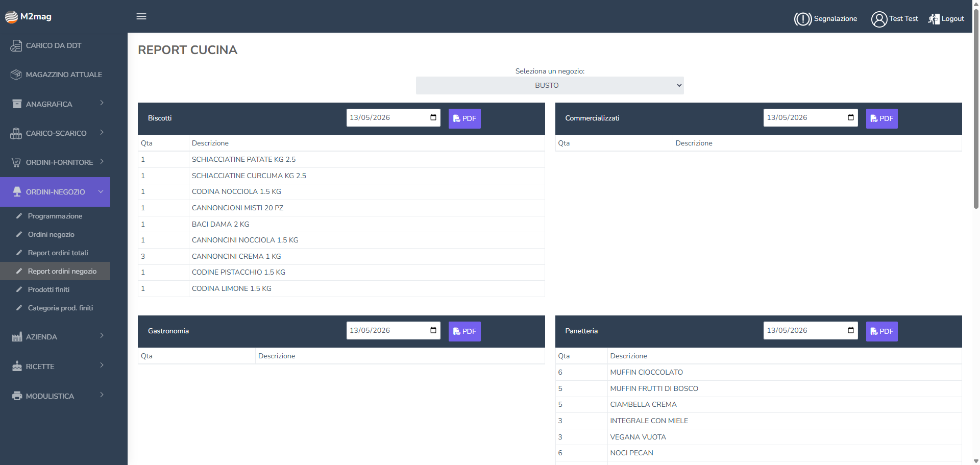Toggle the hamburger sidebar menu icon
The height and width of the screenshot is (465, 980).
click(141, 16)
